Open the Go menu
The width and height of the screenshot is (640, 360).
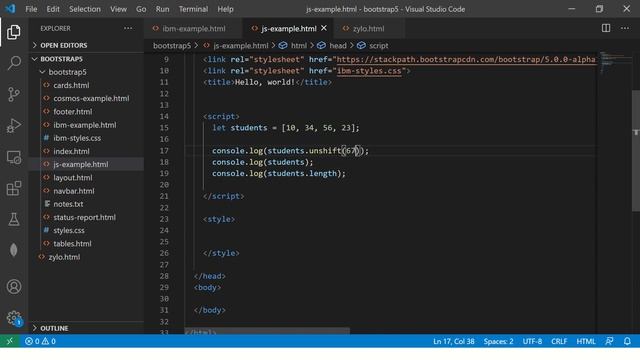coord(141,9)
